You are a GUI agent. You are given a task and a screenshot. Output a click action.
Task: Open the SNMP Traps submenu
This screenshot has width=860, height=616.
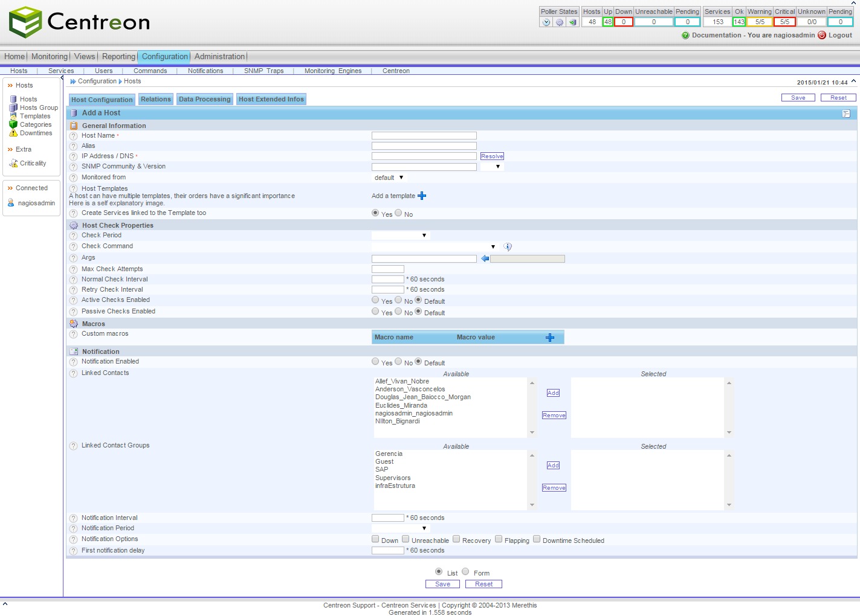coord(264,71)
